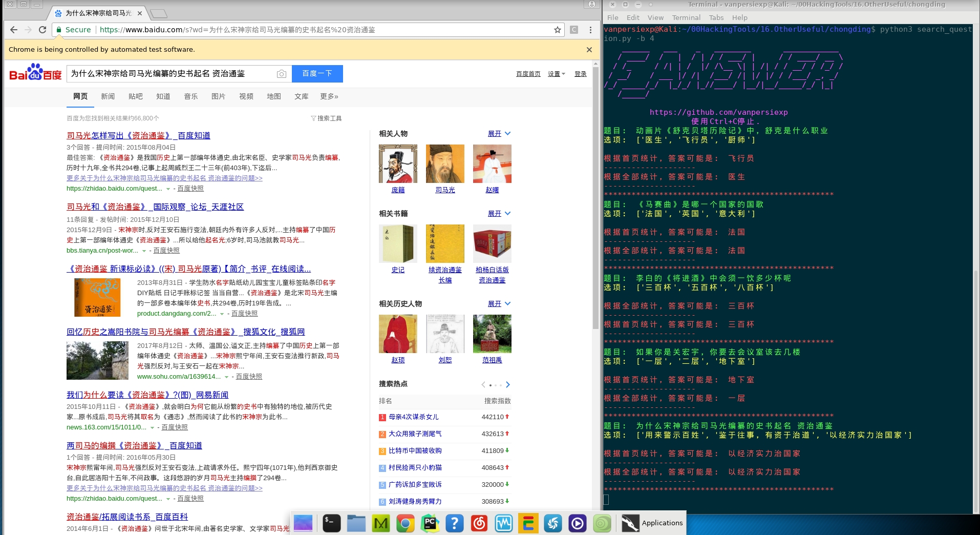This screenshot has width=980, height=535.
Task: Dismiss the automated test software infobar
Action: click(x=589, y=50)
